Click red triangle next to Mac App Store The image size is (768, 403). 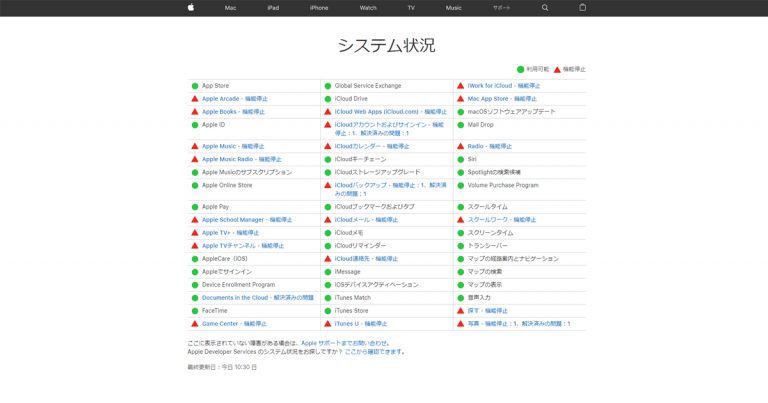[x=460, y=99]
